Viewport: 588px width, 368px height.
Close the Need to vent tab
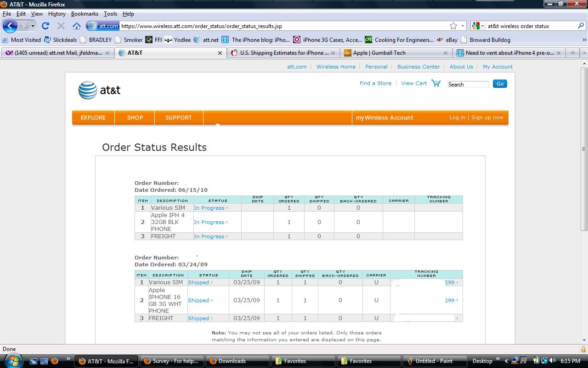(559, 53)
